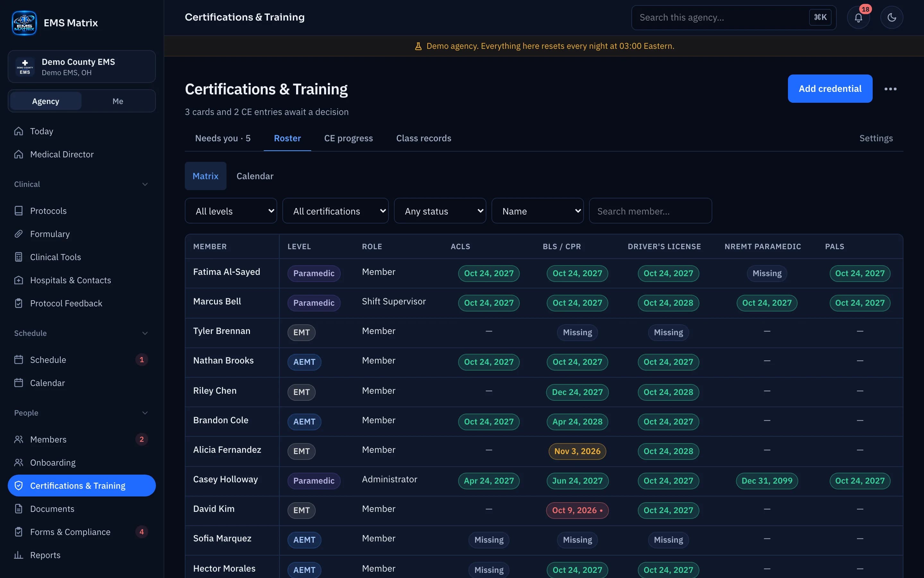The width and height of the screenshot is (924, 578).
Task: Click the Search this agency field
Action: click(733, 18)
